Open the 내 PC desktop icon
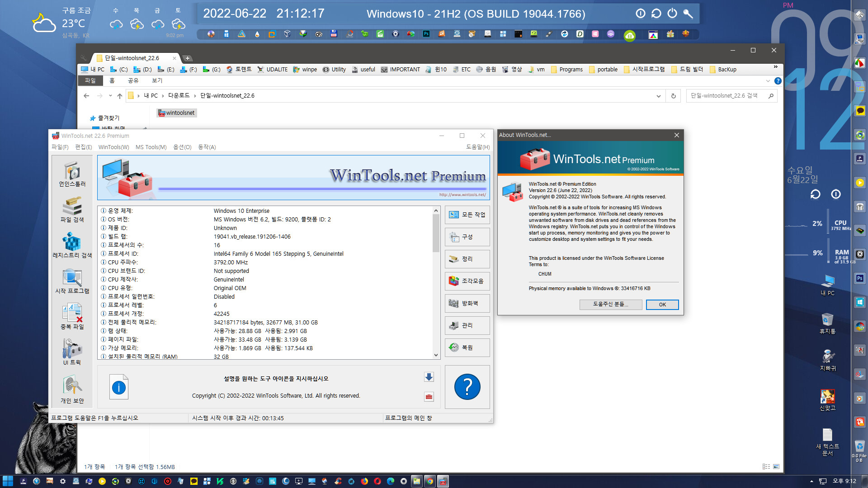The image size is (868, 488). coord(827,285)
